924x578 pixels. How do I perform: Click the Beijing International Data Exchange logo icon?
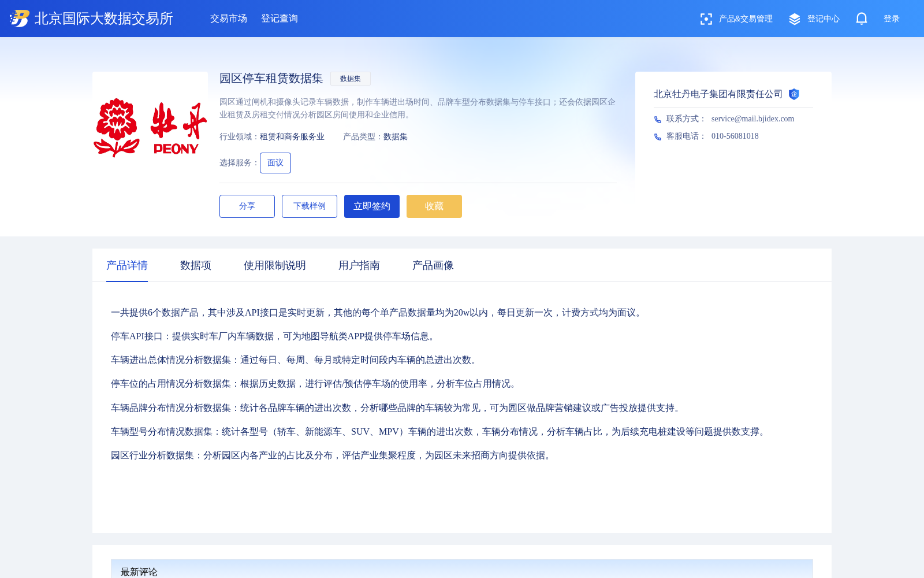tap(20, 18)
